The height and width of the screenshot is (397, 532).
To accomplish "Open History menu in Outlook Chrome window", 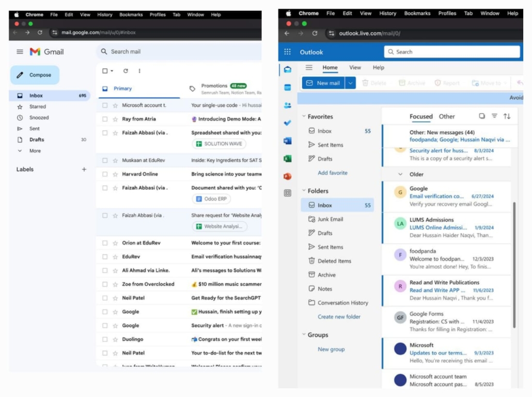I will (x=388, y=13).
